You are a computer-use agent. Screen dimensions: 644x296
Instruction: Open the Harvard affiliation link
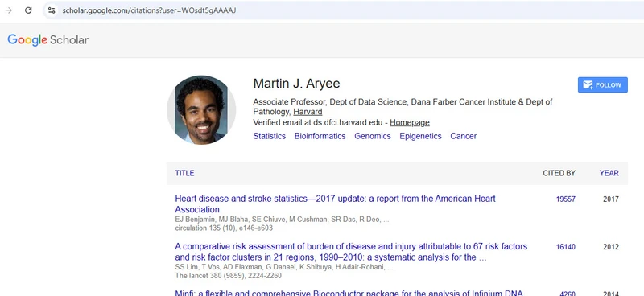click(x=308, y=112)
